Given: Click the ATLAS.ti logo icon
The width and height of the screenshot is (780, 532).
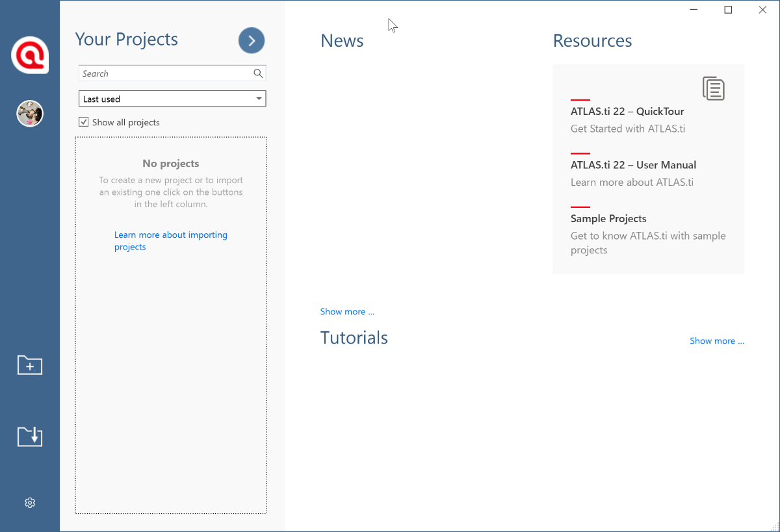Looking at the screenshot, I should pos(30,55).
